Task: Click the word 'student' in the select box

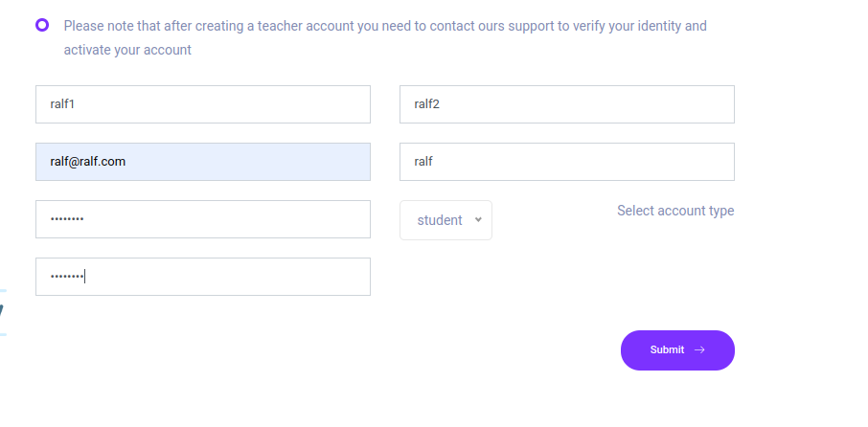Action: point(440,220)
